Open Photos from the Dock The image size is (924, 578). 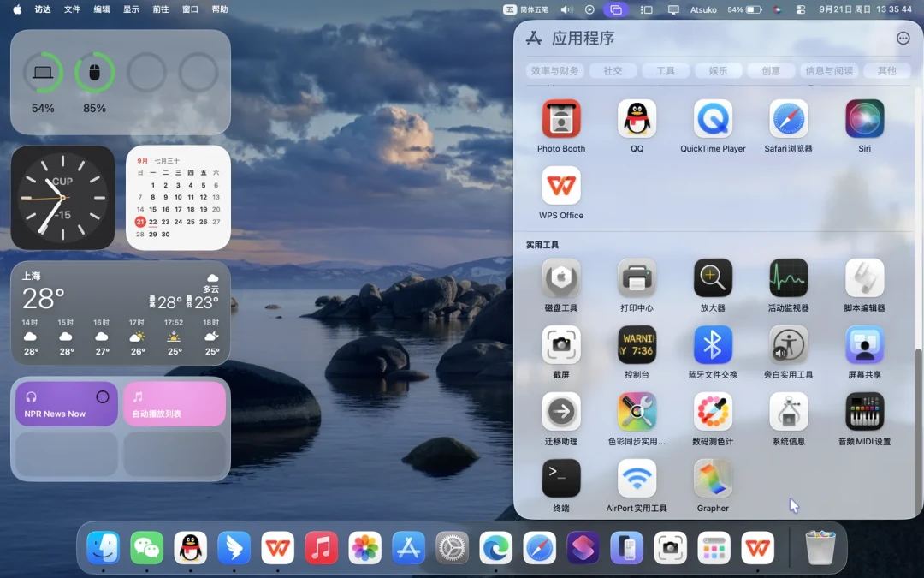point(364,548)
